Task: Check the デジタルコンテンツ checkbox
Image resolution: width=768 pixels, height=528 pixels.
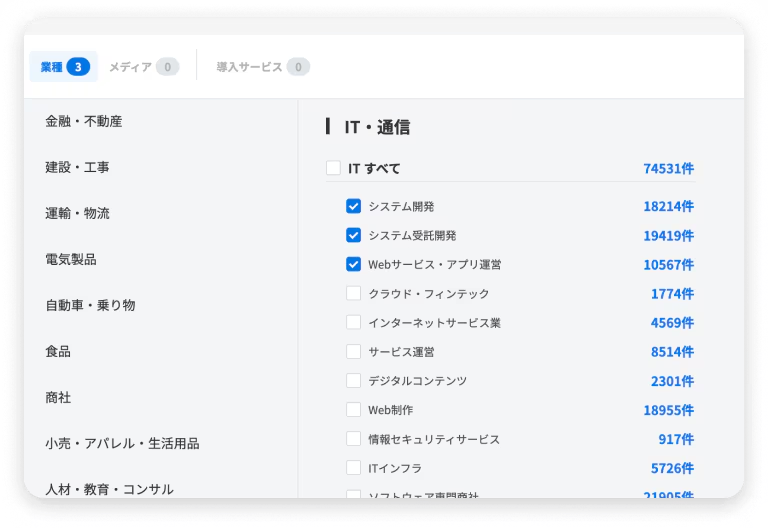Action: tap(353, 380)
